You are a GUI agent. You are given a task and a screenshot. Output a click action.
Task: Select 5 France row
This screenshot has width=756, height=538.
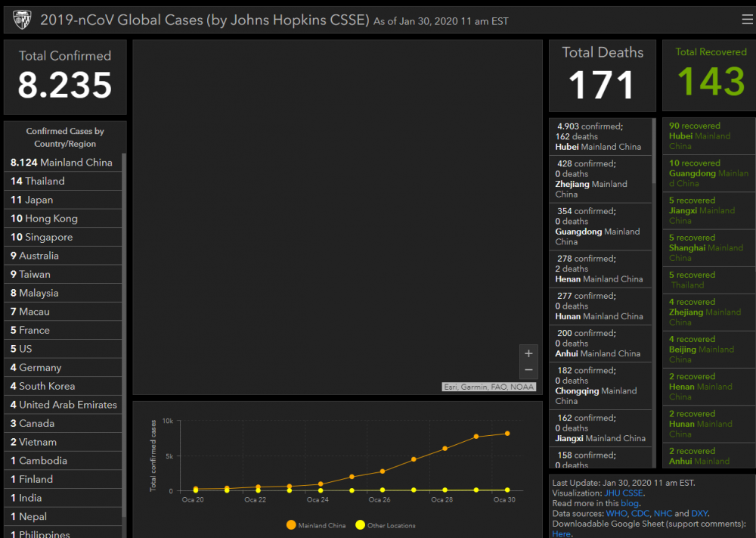click(x=63, y=330)
